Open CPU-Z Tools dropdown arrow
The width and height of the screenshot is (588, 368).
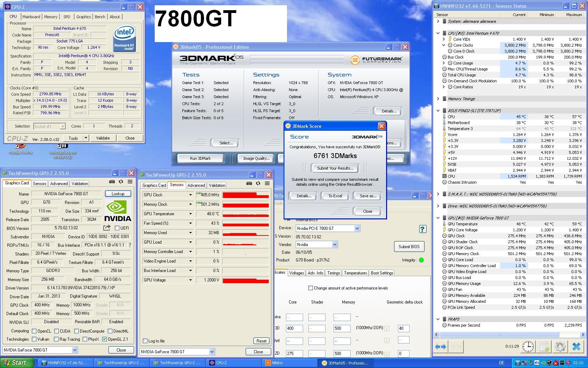(86, 138)
